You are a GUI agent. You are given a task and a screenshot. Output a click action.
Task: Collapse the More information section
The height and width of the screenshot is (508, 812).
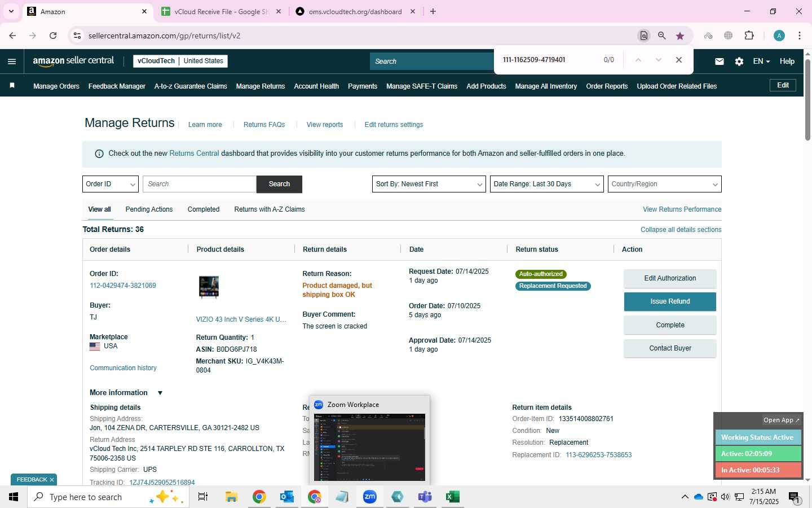coord(160,393)
